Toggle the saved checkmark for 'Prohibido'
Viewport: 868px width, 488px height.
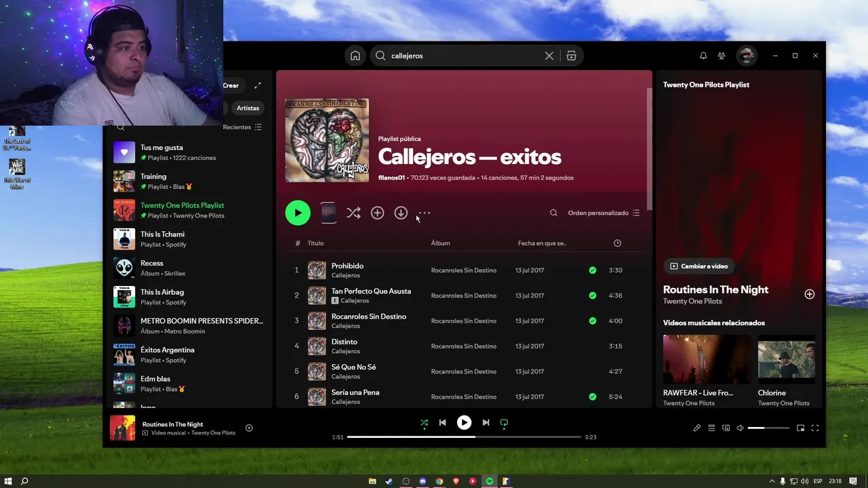(x=593, y=270)
